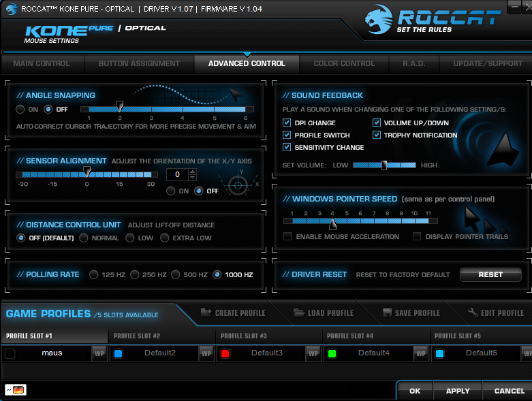Click the Cancel button
532x401 pixels.
click(x=509, y=391)
